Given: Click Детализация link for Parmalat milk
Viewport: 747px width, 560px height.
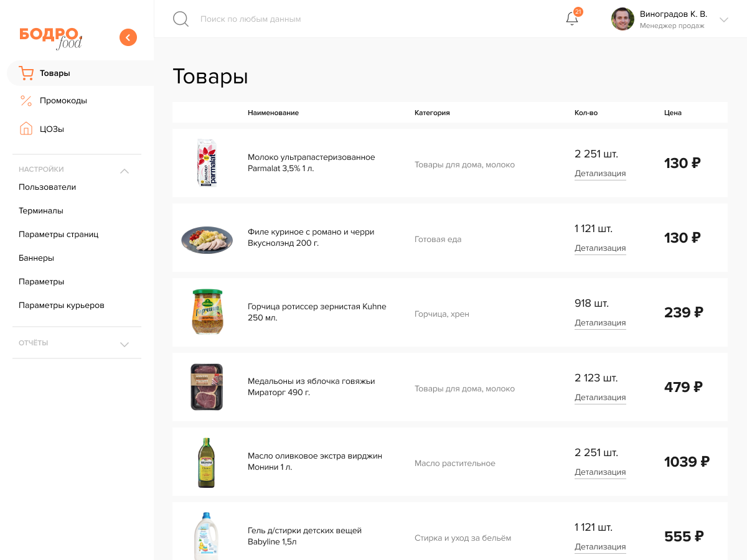Looking at the screenshot, I should [600, 174].
